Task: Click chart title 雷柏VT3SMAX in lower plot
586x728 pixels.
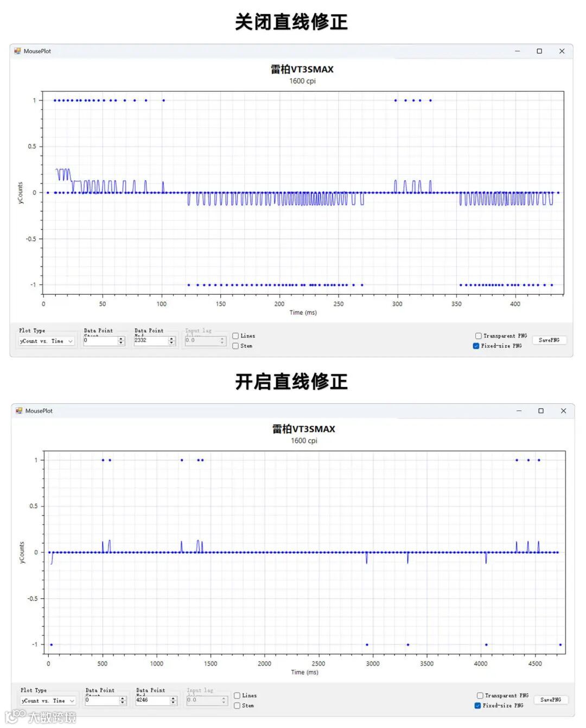Action: [x=304, y=429]
